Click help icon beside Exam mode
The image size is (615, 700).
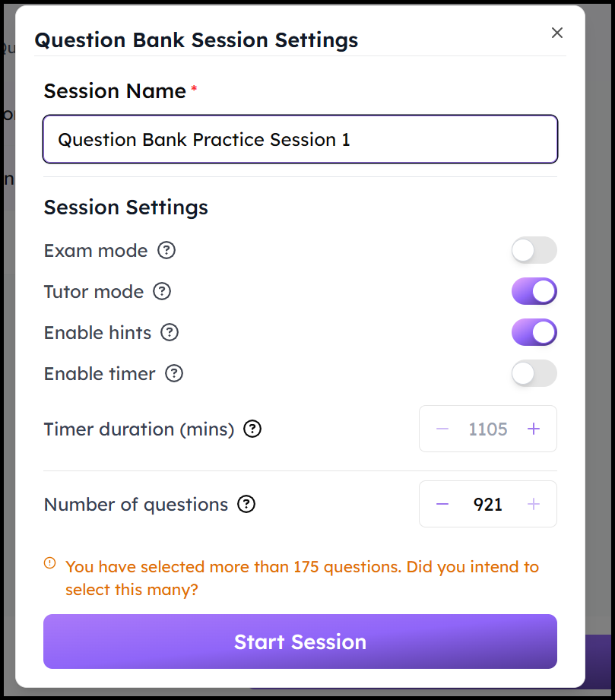(x=166, y=250)
